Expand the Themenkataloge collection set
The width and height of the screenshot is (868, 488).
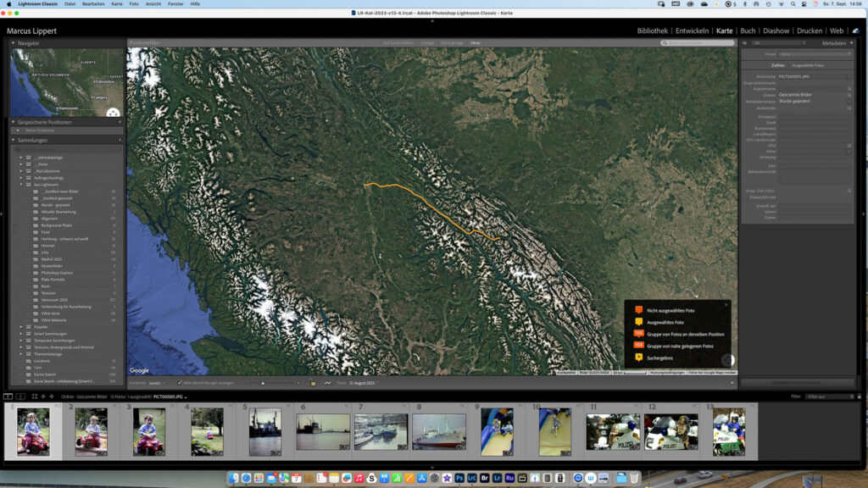[21, 354]
